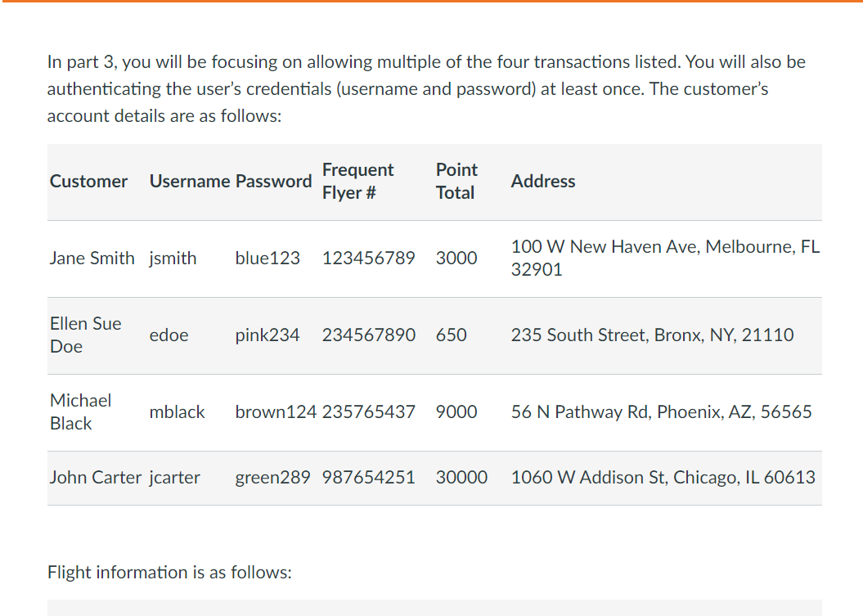Click password blue123 cell

[x=267, y=259]
